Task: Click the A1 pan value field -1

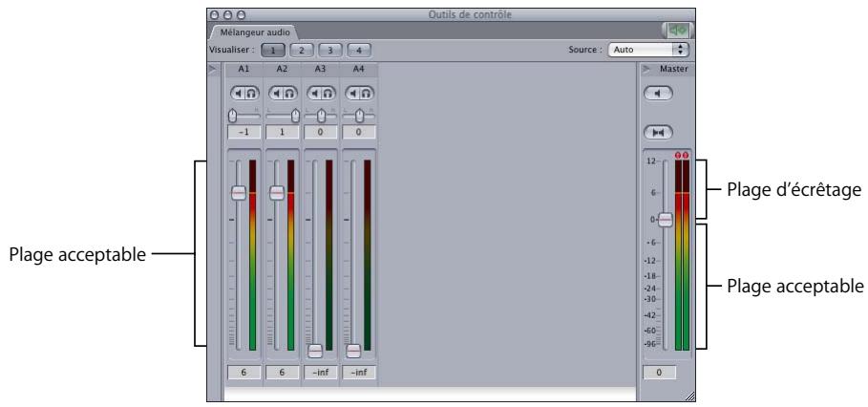Action: (x=244, y=133)
